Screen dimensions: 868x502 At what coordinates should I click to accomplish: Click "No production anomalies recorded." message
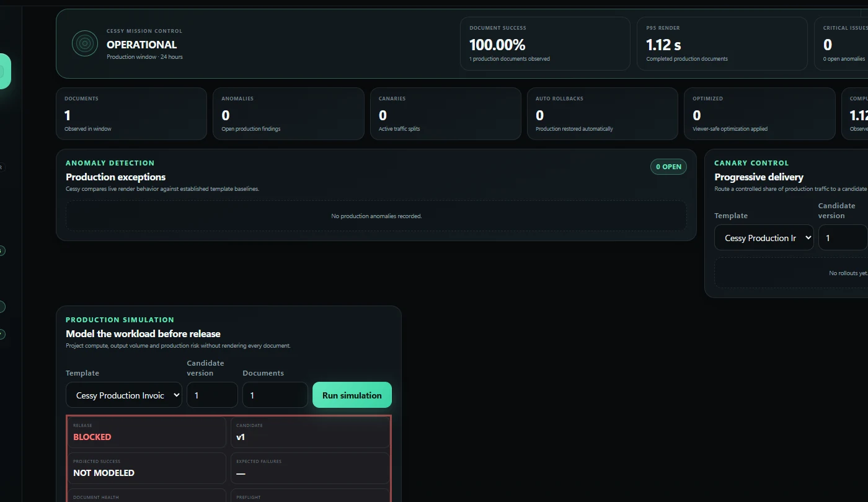point(376,216)
